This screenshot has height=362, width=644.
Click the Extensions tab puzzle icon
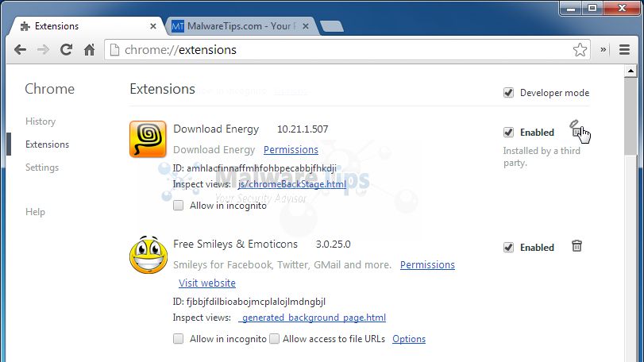(25, 27)
